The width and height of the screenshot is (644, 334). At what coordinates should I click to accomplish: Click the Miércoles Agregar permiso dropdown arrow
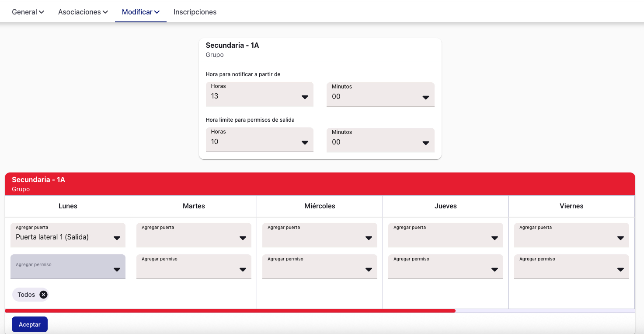click(x=369, y=270)
